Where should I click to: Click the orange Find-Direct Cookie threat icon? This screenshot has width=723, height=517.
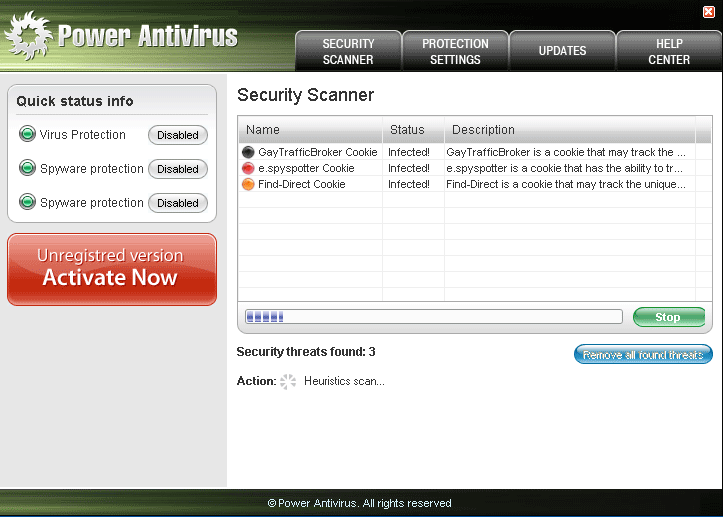(248, 184)
